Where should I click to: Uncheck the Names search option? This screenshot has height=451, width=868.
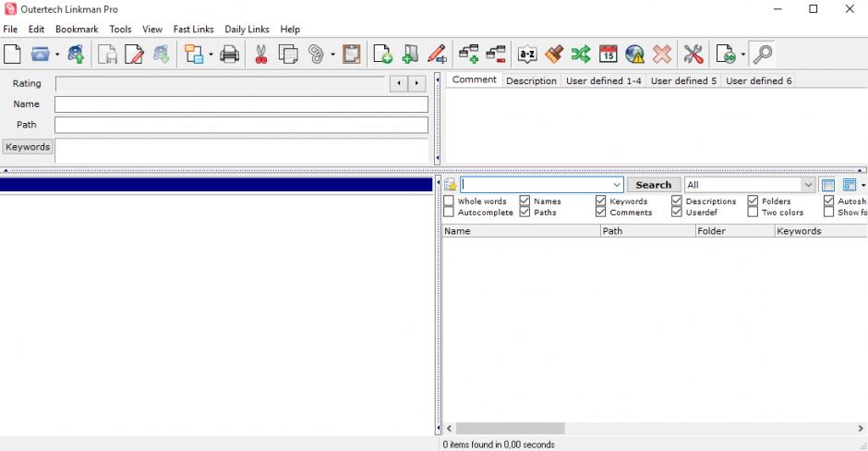pos(524,201)
